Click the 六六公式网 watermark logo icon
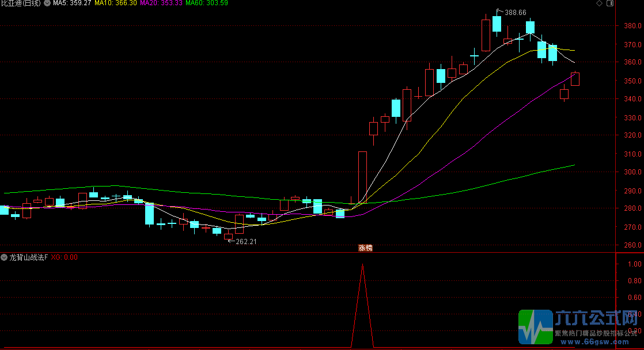 [x=535, y=326]
